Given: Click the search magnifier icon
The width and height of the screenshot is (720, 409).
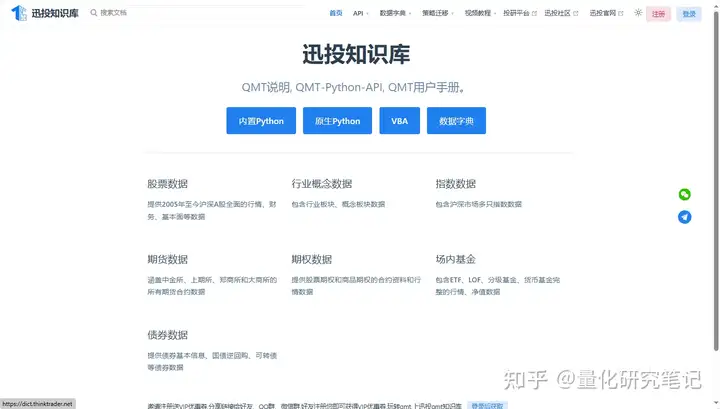Looking at the screenshot, I should pos(94,13).
